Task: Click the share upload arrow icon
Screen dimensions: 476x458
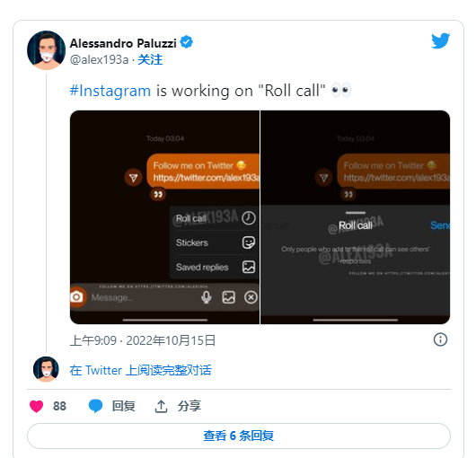Action: (161, 406)
